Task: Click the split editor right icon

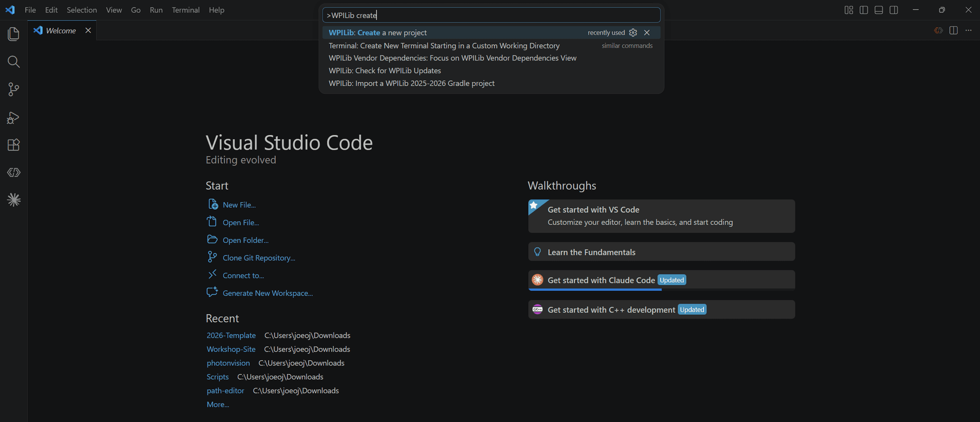Action: point(954,30)
